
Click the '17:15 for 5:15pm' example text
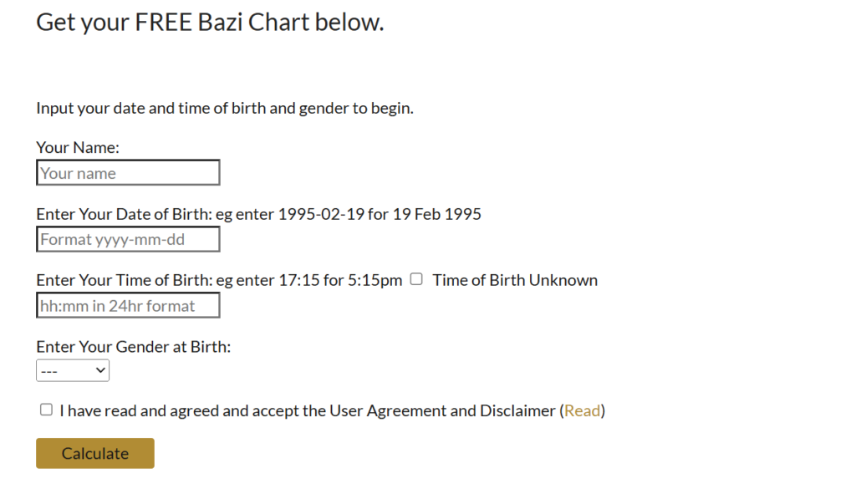click(343, 280)
